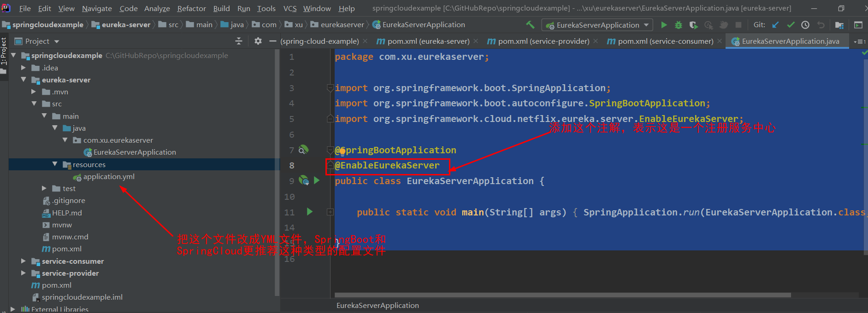Click EurekaServerApplication breadcrumb in navigation bar
Viewport: 868px width, 313px height.
pos(419,25)
